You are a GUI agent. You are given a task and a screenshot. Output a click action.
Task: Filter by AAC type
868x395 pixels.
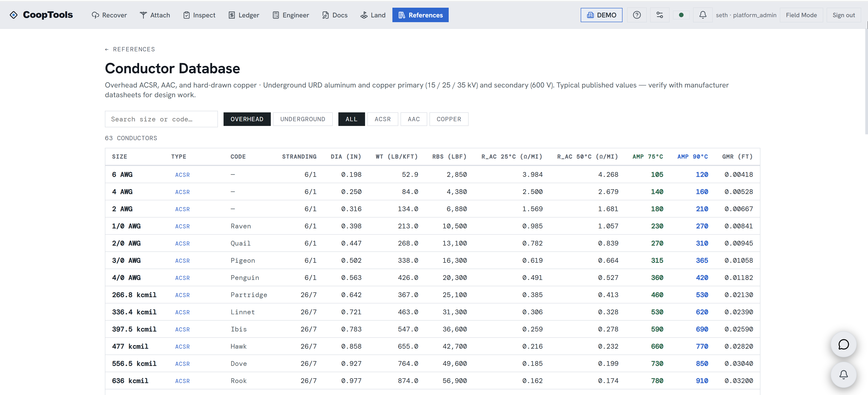413,119
